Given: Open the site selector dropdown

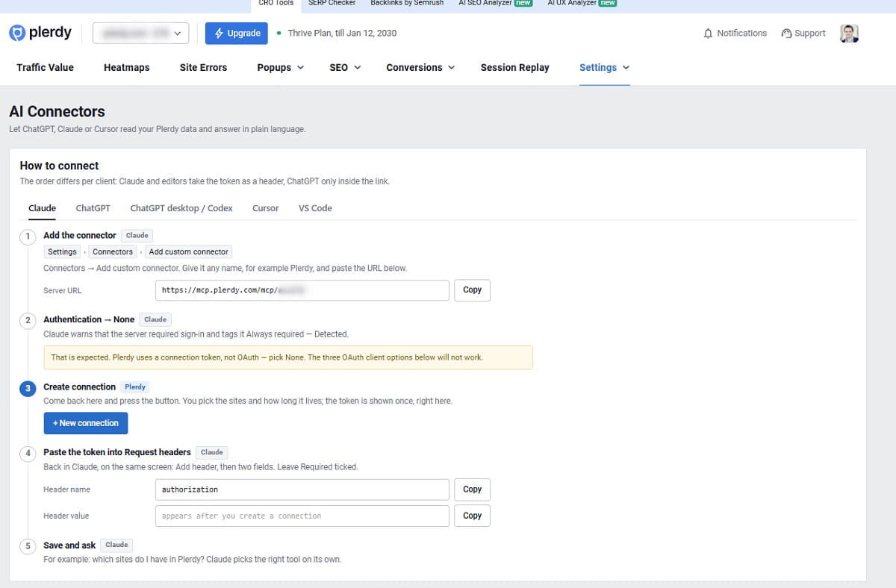Looking at the screenshot, I should click(141, 34).
